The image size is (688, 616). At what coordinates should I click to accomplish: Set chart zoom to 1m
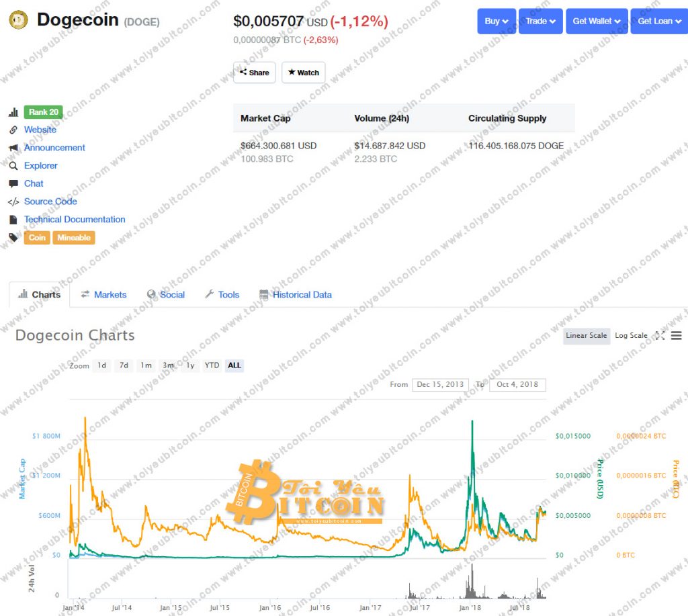point(146,365)
